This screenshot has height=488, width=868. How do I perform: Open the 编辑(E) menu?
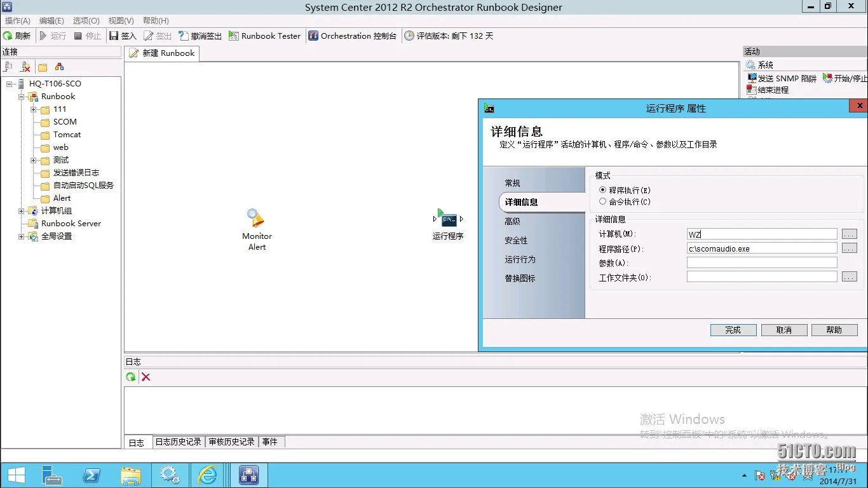click(51, 21)
